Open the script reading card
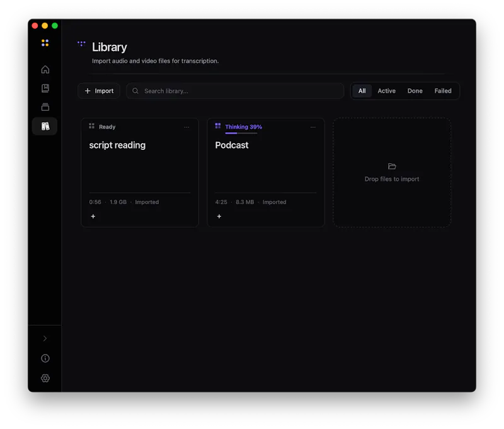 coord(140,173)
